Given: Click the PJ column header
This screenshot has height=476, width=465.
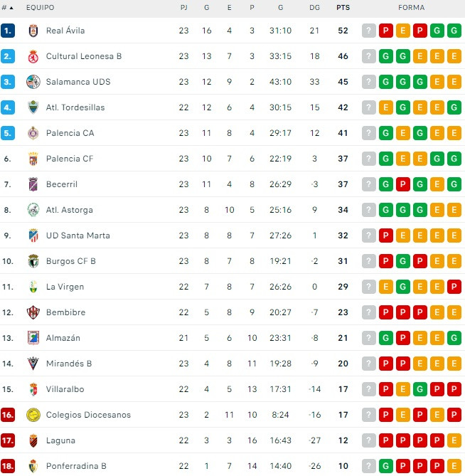Looking at the screenshot, I should 184,8.
